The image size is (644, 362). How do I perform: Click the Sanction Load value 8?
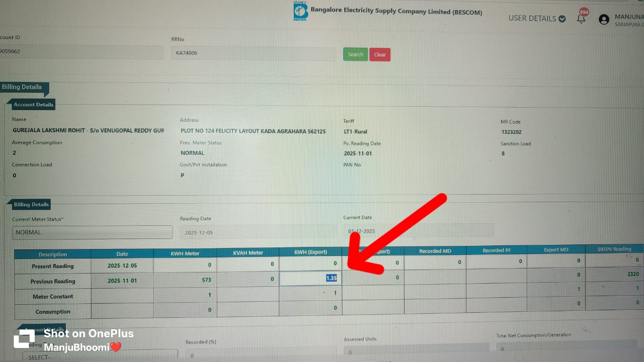(x=503, y=153)
